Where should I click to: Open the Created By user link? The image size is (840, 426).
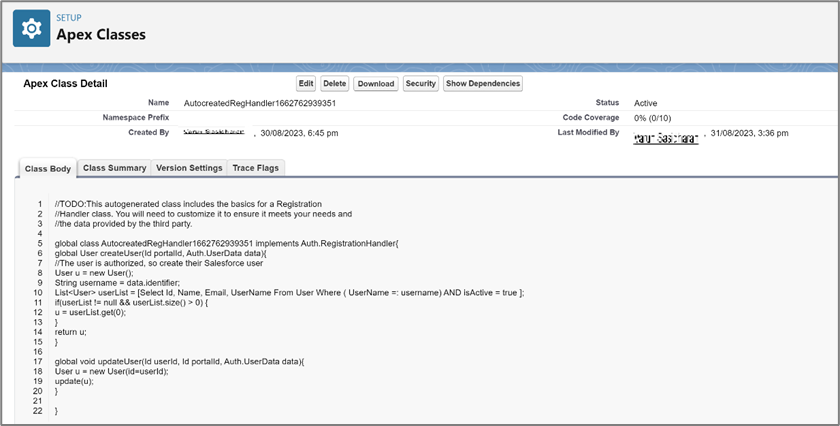217,132
